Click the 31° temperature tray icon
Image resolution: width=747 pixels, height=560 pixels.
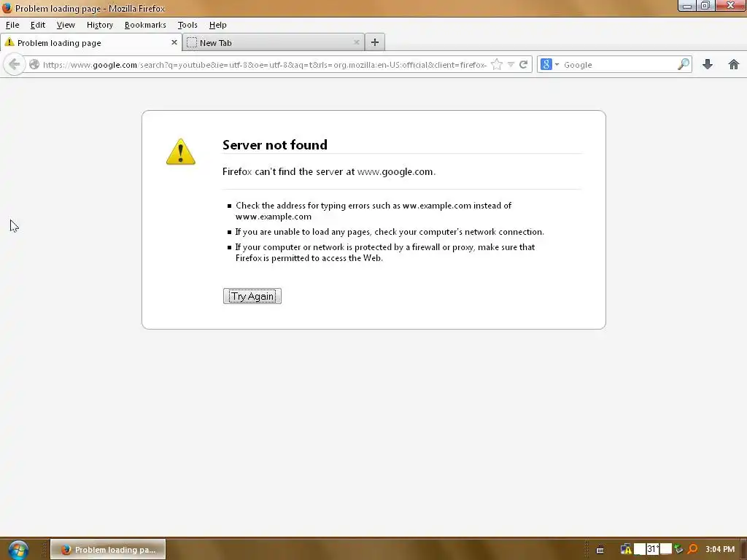[653, 549]
